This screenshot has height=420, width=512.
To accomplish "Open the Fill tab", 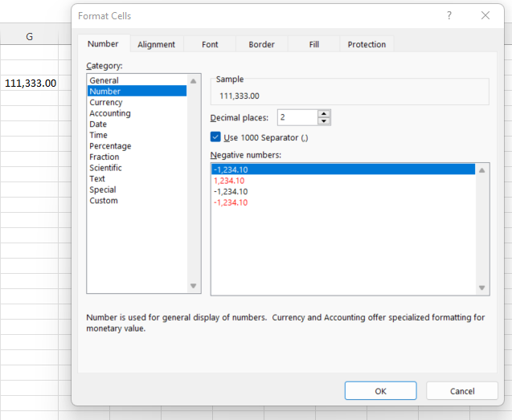I will pos(314,45).
